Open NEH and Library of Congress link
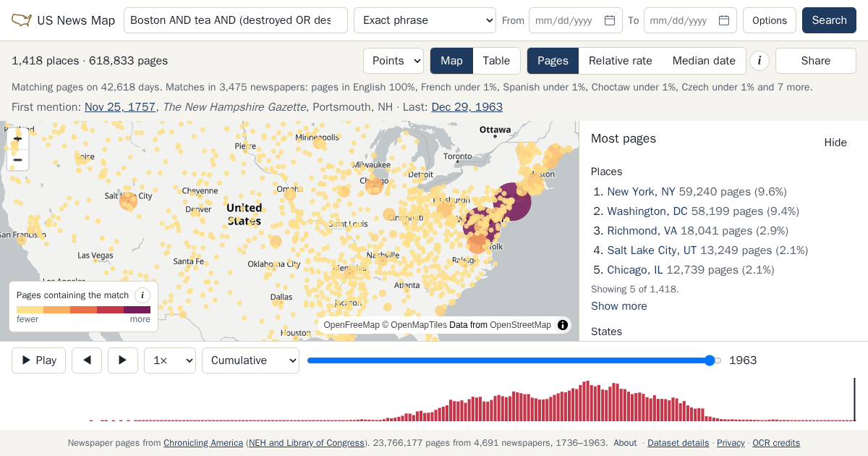The width and height of the screenshot is (868, 456). [307, 443]
